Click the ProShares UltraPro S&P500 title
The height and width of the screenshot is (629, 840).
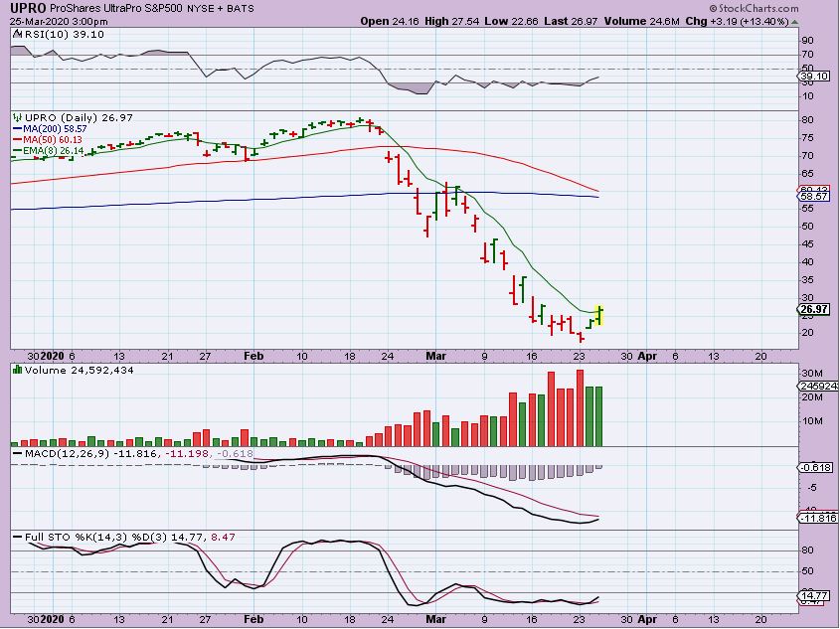tap(117, 9)
